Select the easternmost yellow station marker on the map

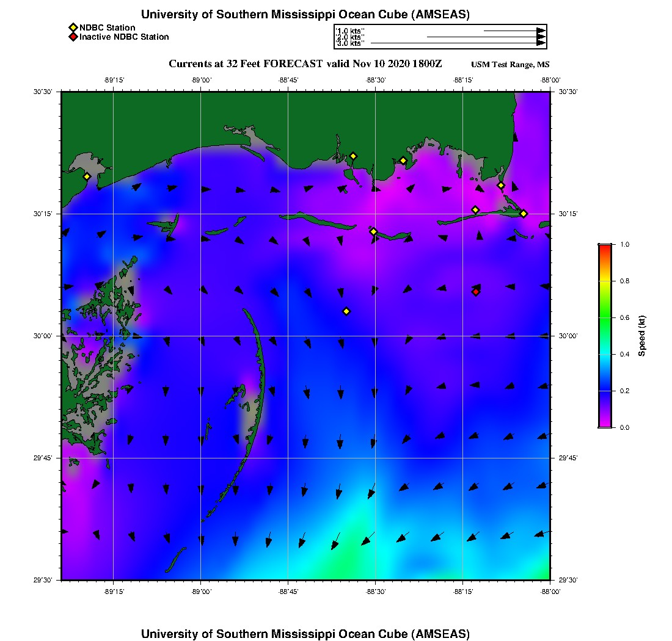[x=524, y=214]
